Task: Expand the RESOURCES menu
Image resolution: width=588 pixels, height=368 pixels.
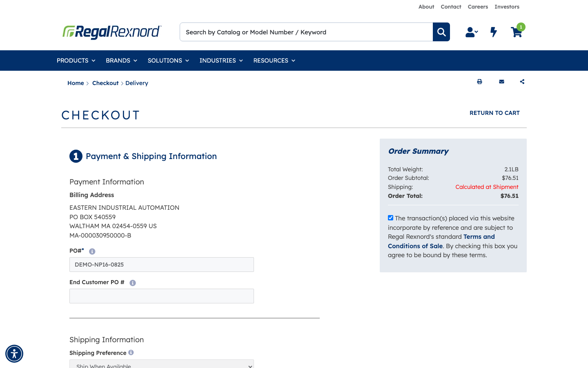Action: point(274,61)
